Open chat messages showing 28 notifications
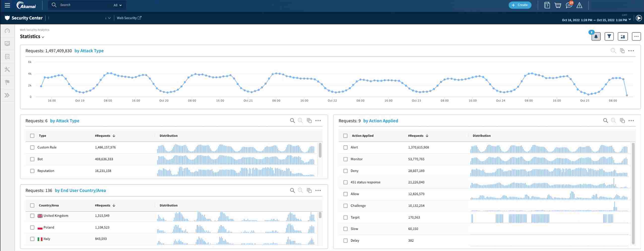This screenshot has height=251, width=644. pos(569,5)
